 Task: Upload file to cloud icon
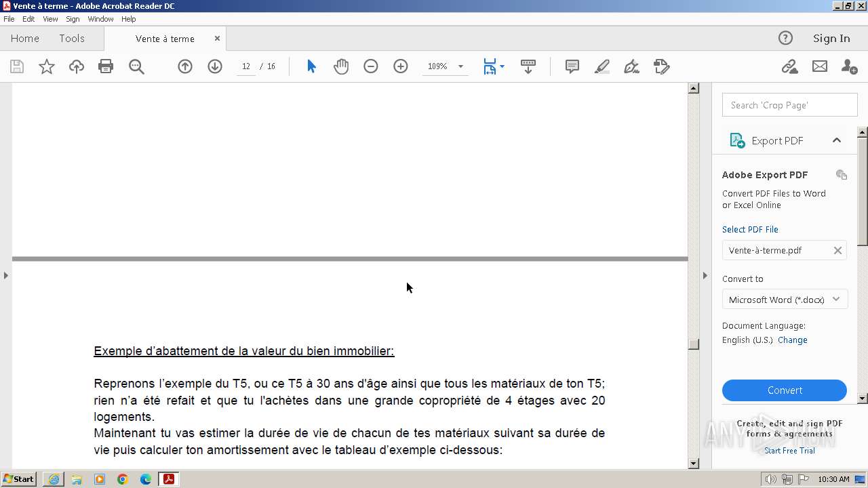pos(77,66)
